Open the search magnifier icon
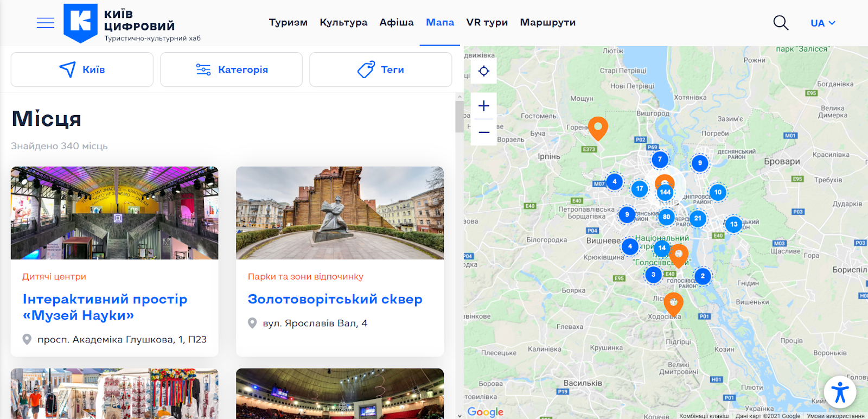 coord(781,23)
